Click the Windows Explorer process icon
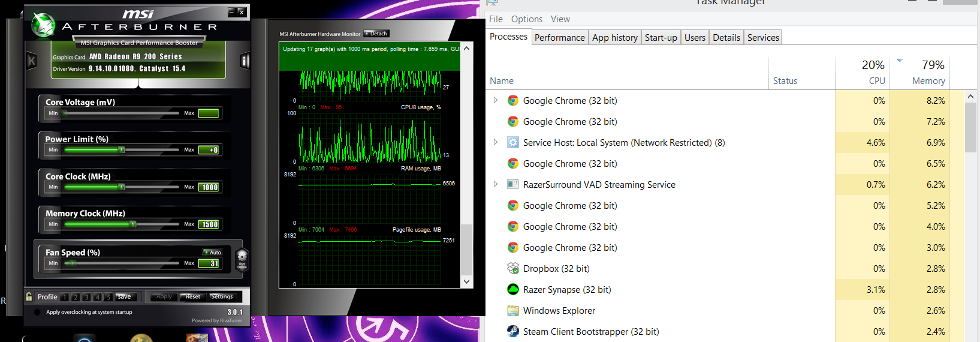The height and width of the screenshot is (342, 980). pyautogui.click(x=513, y=310)
